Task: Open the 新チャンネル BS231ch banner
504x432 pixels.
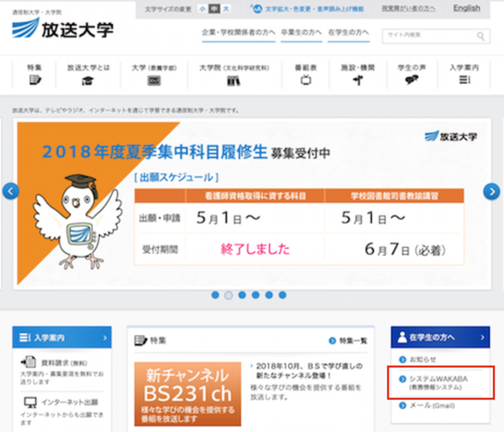Action: [188, 394]
